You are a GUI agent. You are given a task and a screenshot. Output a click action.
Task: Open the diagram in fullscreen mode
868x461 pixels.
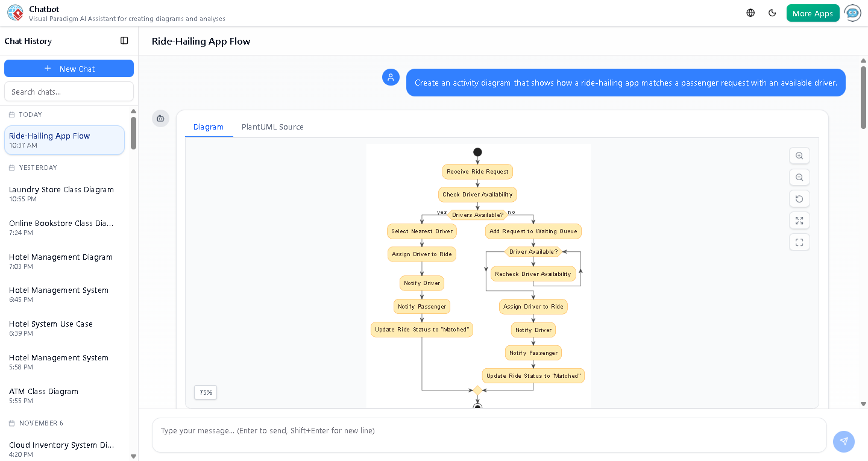799,242
